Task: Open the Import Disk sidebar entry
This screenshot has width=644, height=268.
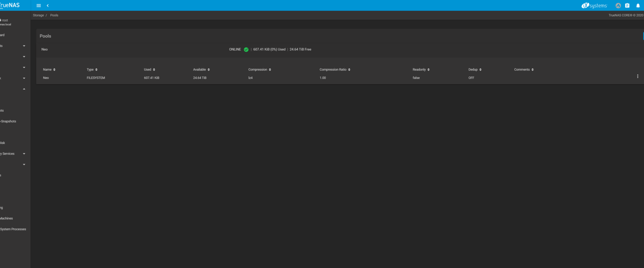Action: coord(2,143)
